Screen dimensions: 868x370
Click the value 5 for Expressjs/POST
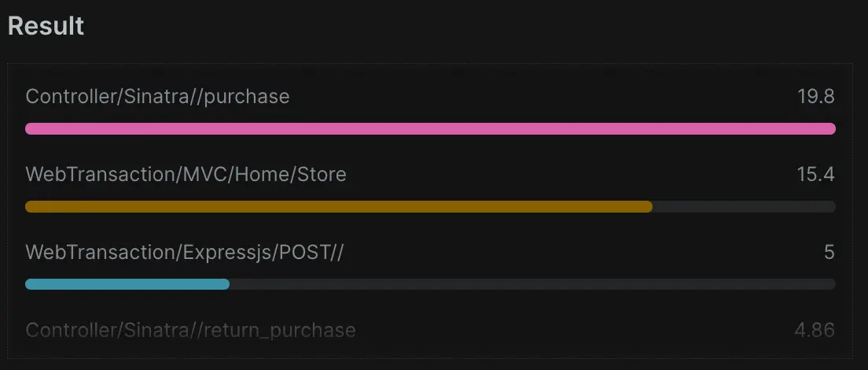click(829, 253)
